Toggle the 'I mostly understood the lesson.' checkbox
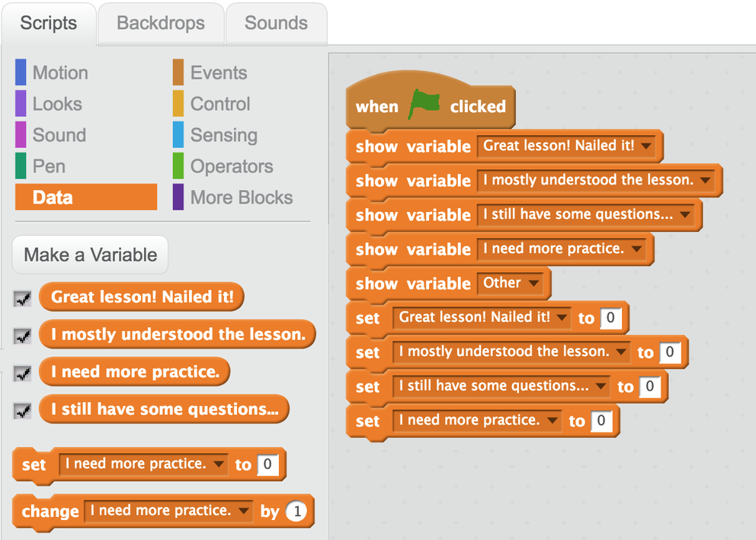The width and height of the screenshot is (756, 540). [23, 336]
